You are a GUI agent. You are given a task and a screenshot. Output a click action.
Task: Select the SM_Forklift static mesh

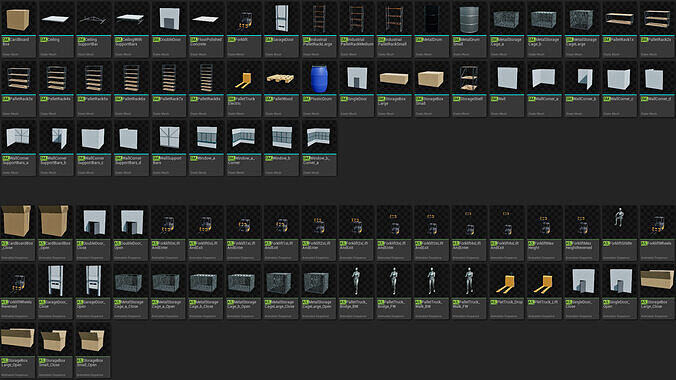(x=244, y=29)
